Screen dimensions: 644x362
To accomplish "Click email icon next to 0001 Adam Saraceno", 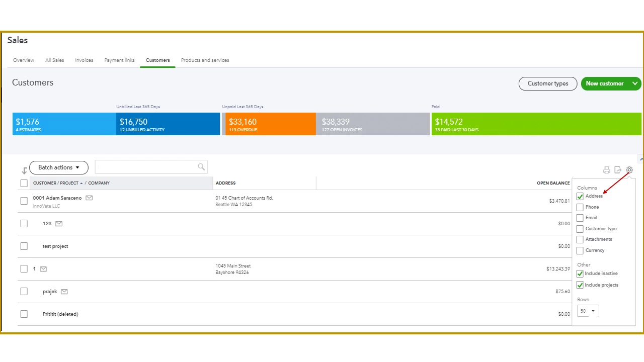I will coord(89,198).
